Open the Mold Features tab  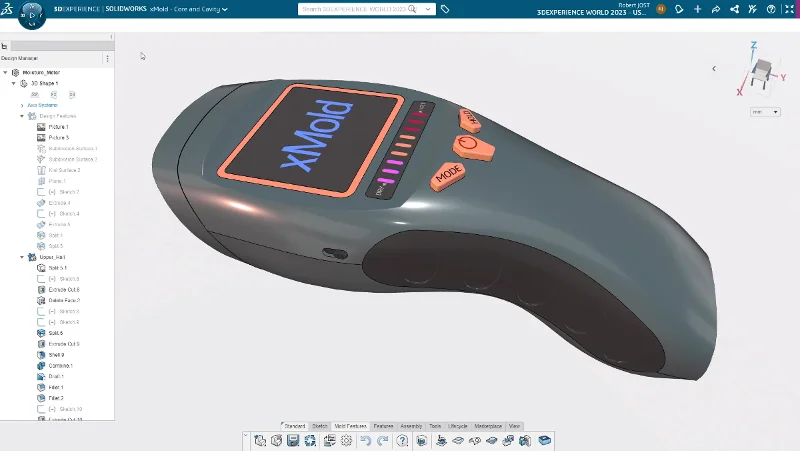coord(352,426)
